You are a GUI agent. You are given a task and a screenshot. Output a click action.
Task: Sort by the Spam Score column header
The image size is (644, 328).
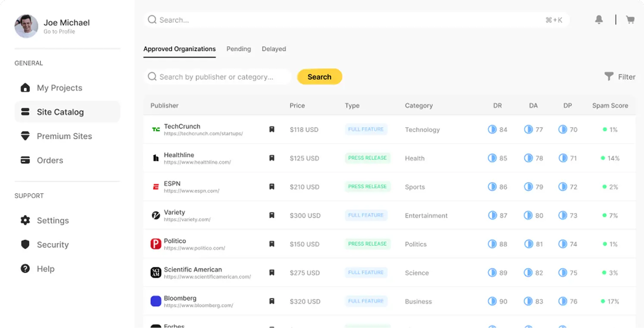pyautogui.click(x=610, y=106)
